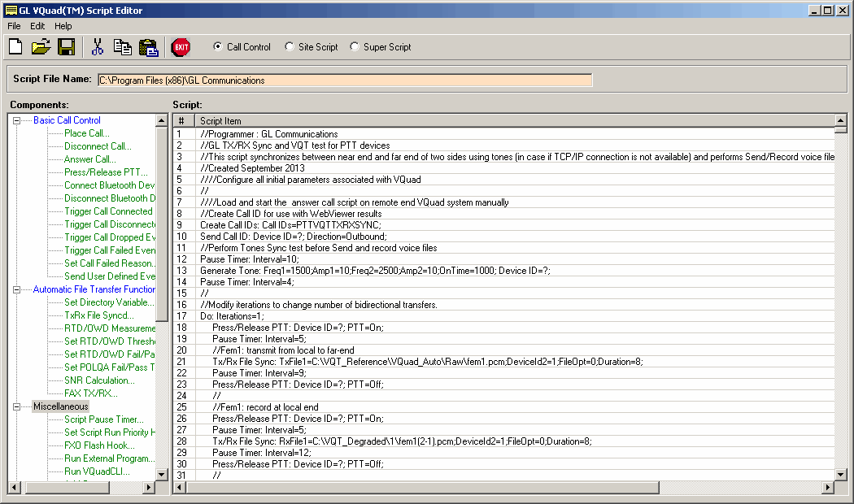This screenshot has width=854, height=504.
Task: Collapse the Miscellaneous tree node
Action: [x=17, y=406]
